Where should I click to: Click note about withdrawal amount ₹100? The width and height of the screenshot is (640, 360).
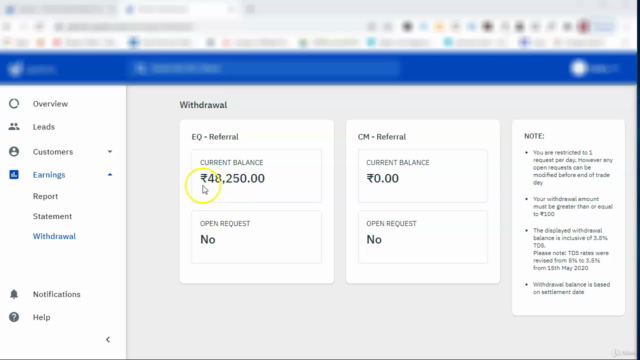click(x=573, y=207)
